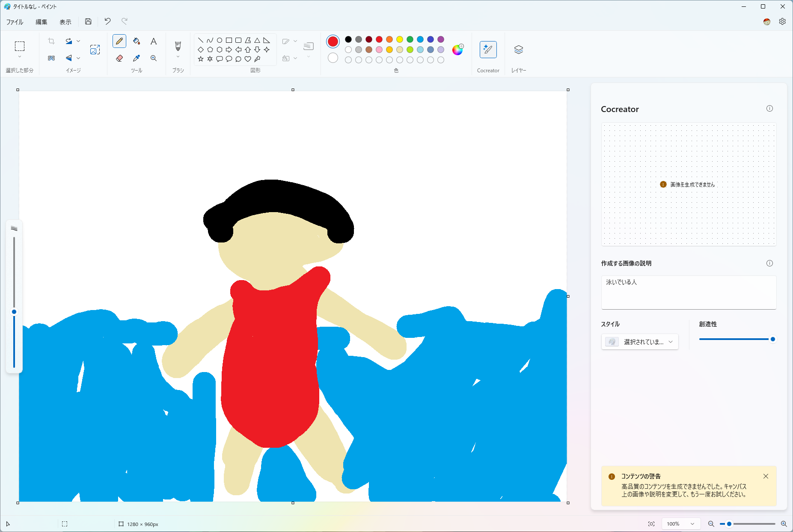Pick the green color swatch

[410, 39]
